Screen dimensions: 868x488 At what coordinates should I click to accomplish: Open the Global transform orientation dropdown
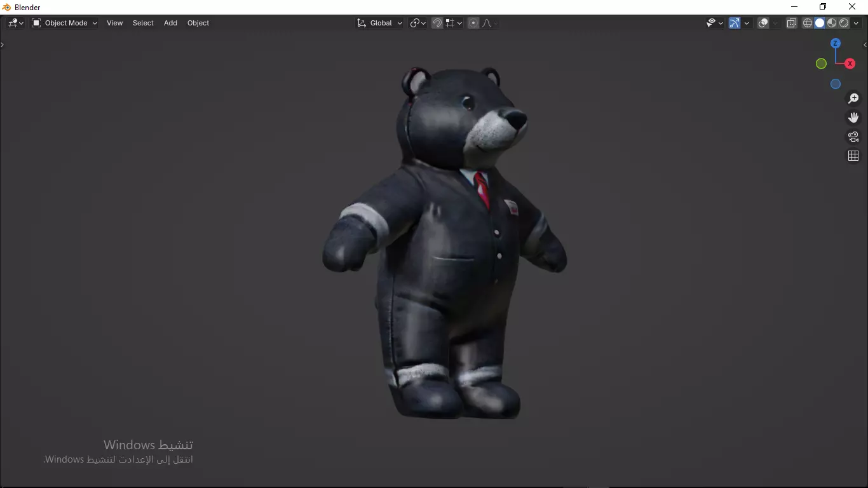379,23
